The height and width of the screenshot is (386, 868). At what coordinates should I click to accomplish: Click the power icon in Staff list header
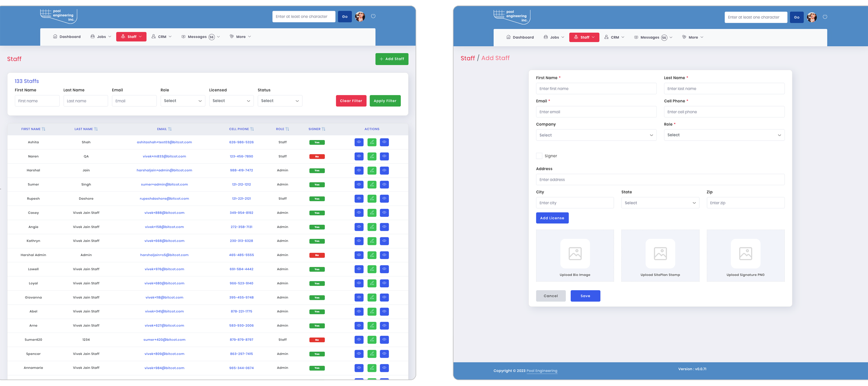[x=373, y=16]
